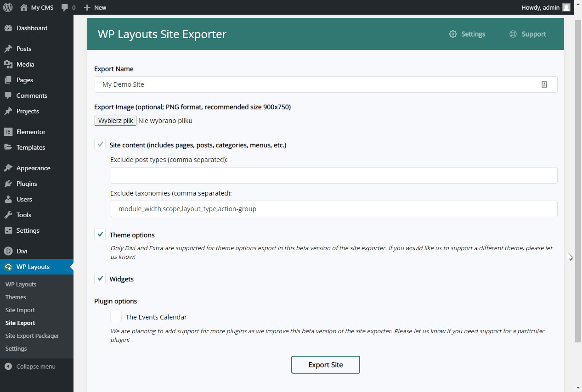Click the WP Layouts cloud icon

(8, 267)
